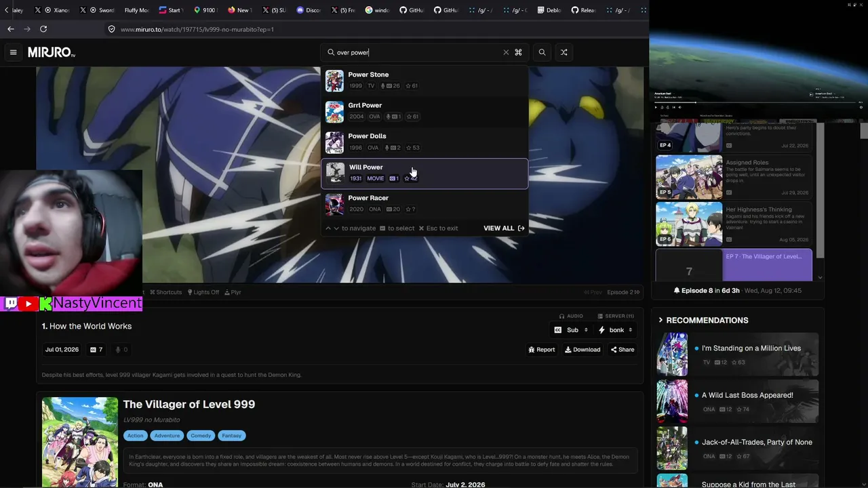868x488 pixels.
Task: Open the Power Racer cover thumbnail
Action: (334, 204)
